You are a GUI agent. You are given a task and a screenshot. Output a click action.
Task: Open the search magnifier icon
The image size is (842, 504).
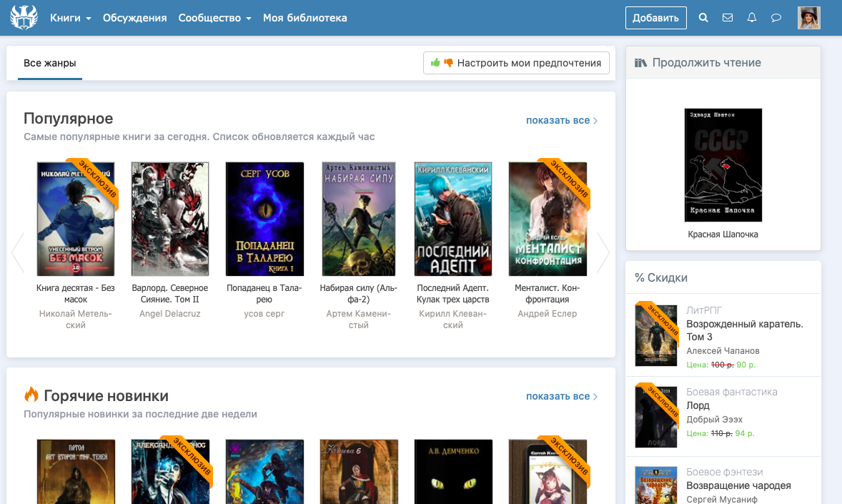coord(703,18)
